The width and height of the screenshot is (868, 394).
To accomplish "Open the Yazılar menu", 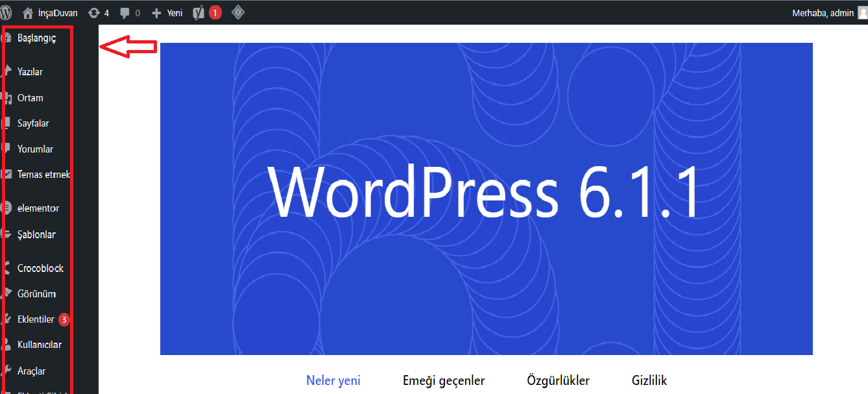I will [x=30, y=72].
